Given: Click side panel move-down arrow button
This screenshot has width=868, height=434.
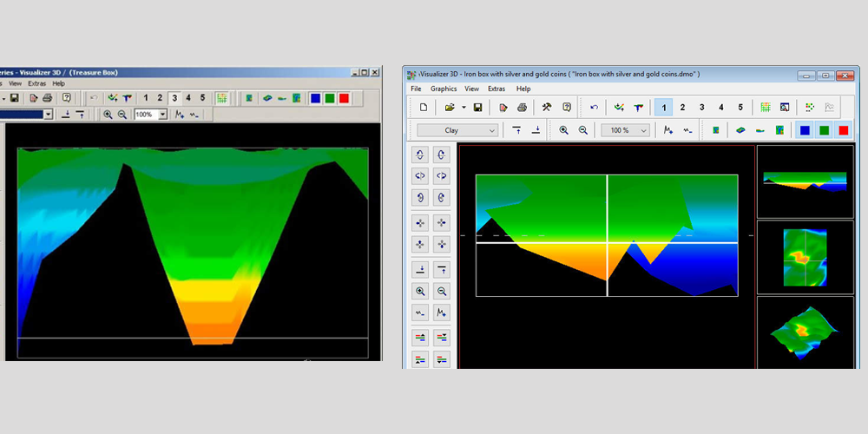Looking at the screenshot, I should pos(420,270).
